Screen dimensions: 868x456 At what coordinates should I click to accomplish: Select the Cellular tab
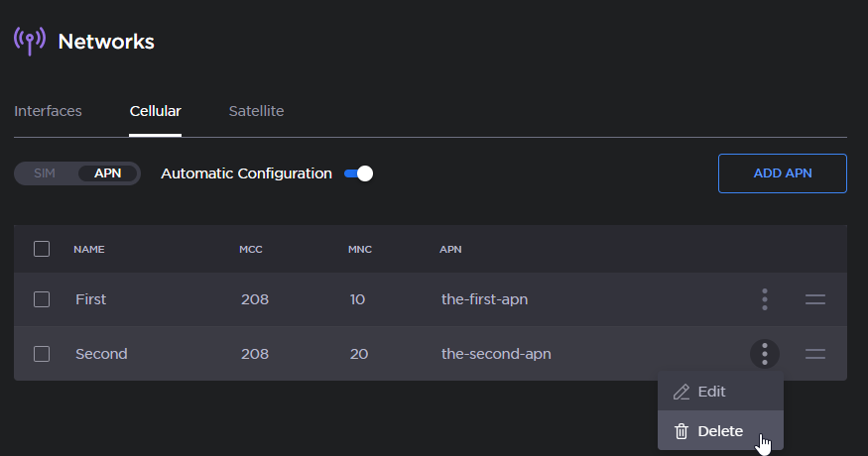(x=155, y=111)
